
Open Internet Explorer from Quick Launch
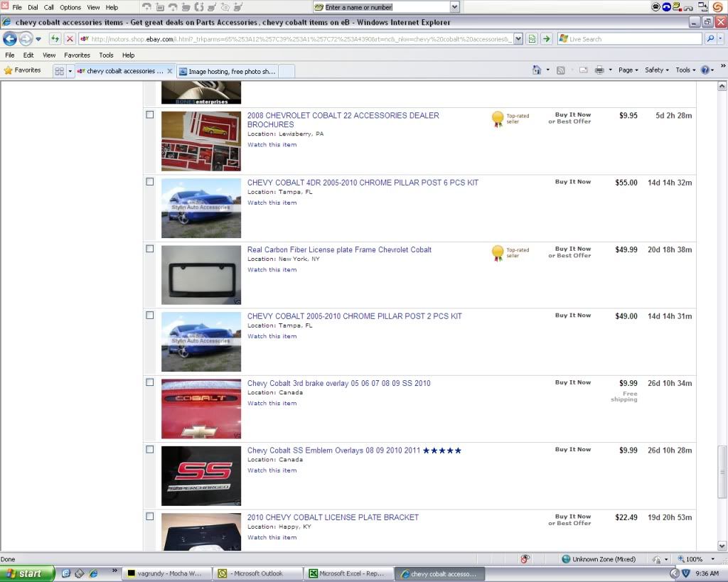pos(94,573)
